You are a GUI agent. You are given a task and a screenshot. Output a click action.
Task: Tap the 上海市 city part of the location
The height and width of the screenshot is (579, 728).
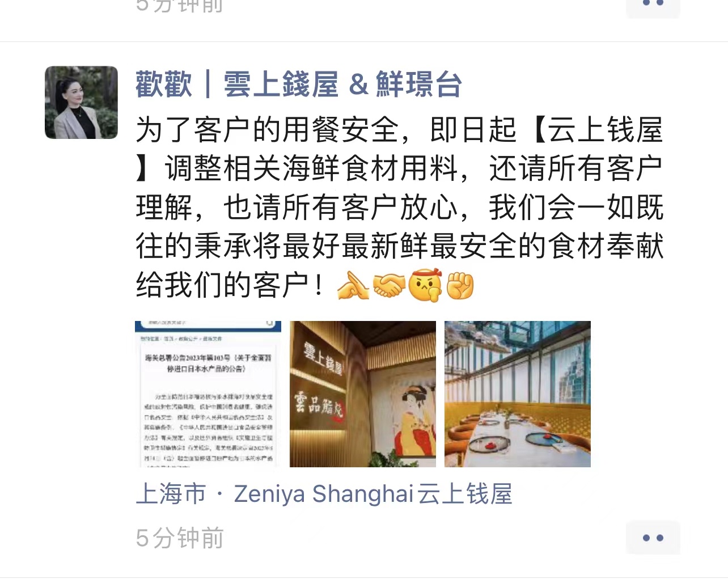coord(171,494)
